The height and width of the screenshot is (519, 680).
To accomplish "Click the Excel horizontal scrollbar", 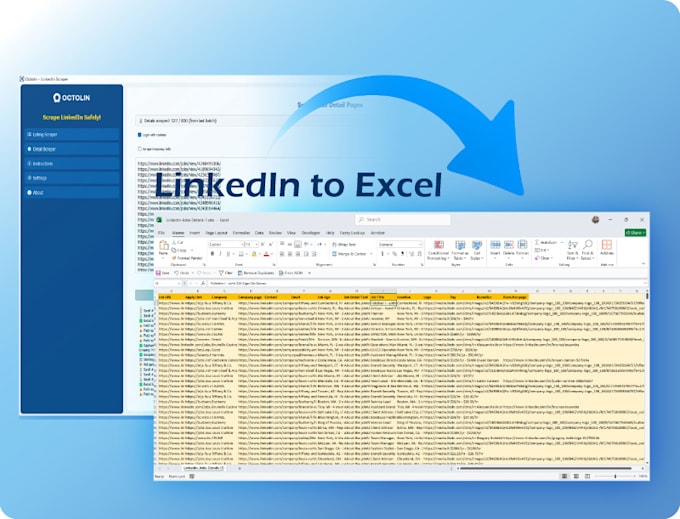I will click(546, 468).
